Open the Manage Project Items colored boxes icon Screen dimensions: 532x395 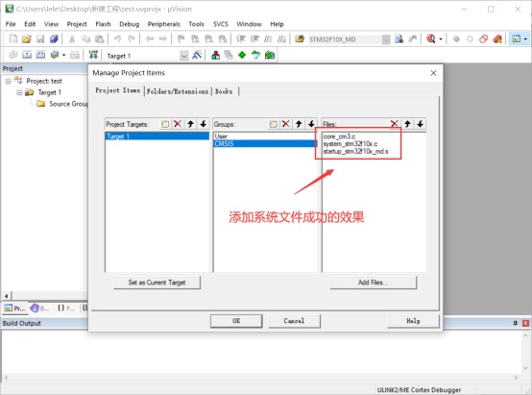click(215, 55)
